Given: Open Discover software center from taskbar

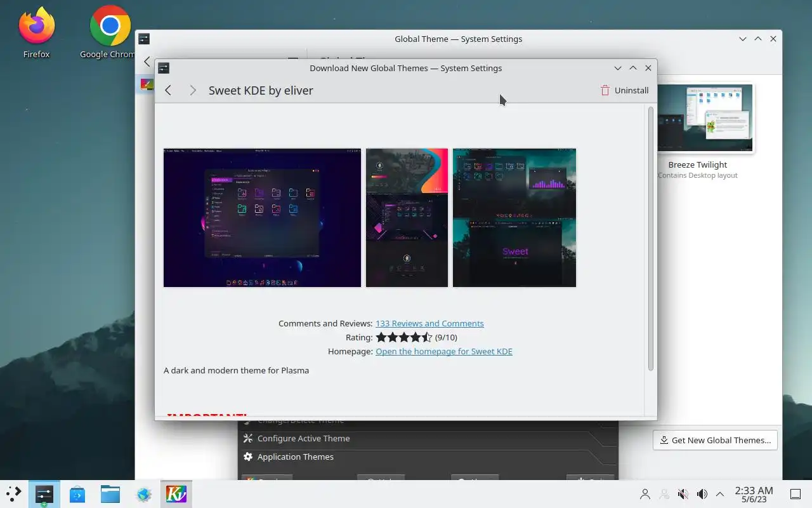Looking at the screenshot, I should (77, 494).
